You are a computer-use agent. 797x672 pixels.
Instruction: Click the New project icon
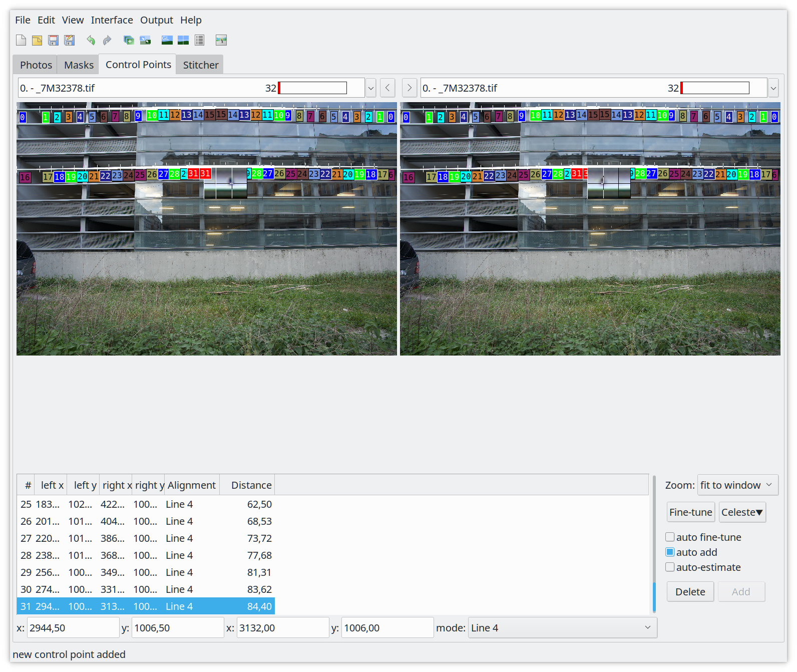21,40
